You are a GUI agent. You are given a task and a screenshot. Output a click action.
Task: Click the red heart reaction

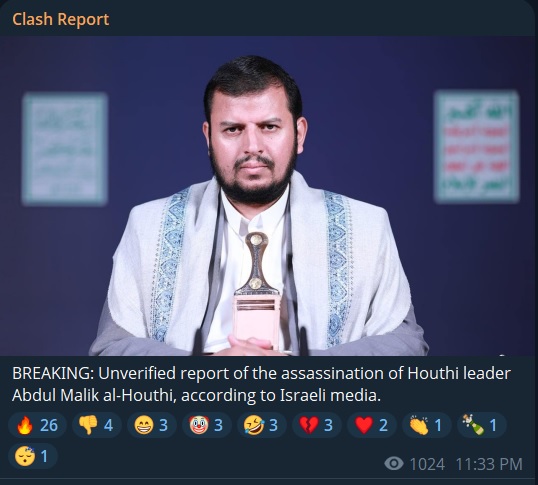(x=372, y=425)
